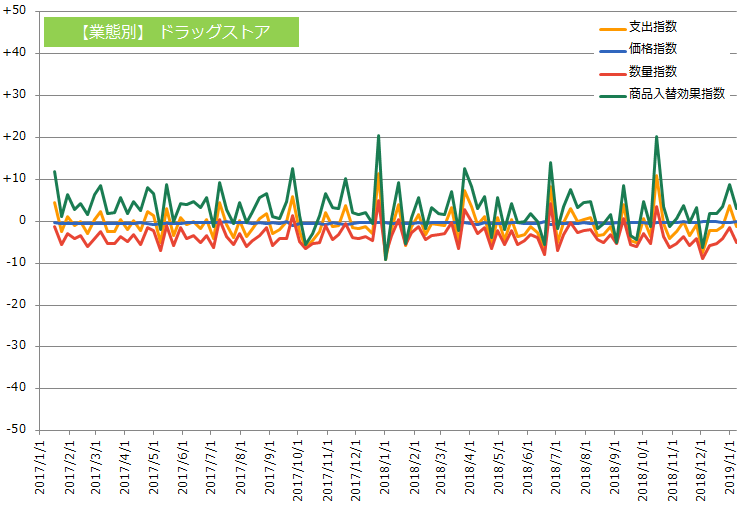Click the 2018/5/1 x-axis date label

[498, 468]
